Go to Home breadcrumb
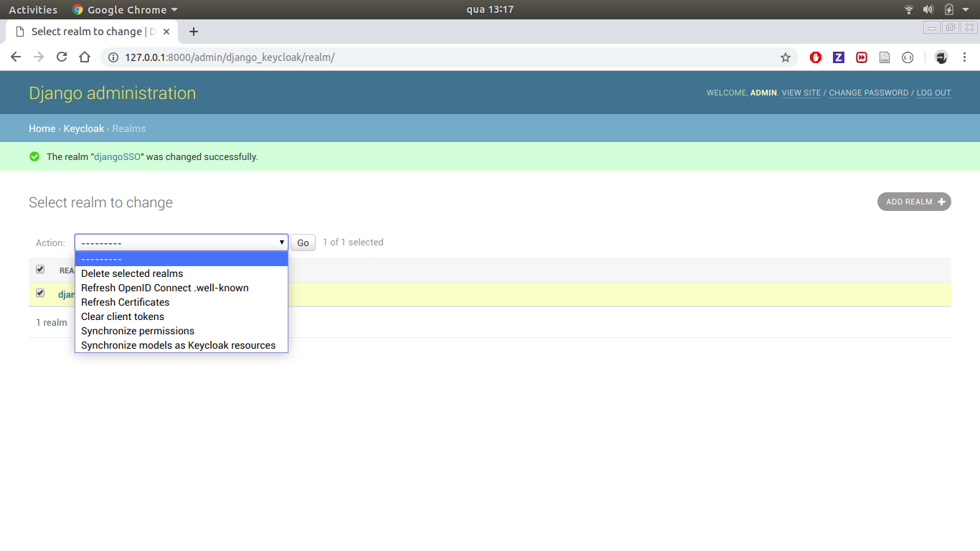The width and height of the screenshot is (980, 551). [42, 128]
